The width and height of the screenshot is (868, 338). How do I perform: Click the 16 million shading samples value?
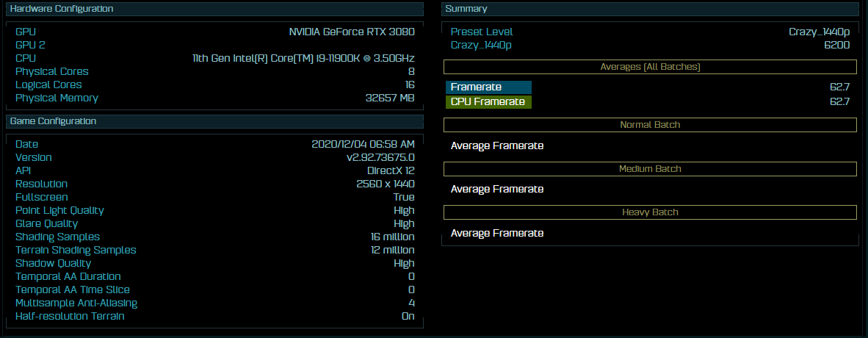[392, 237]
